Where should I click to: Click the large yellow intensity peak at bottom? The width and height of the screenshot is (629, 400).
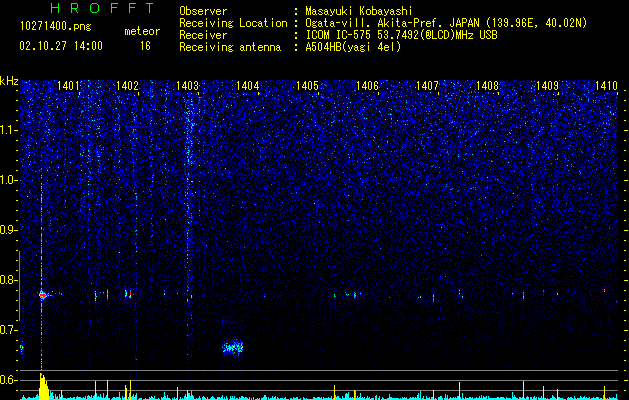point(43,387)
